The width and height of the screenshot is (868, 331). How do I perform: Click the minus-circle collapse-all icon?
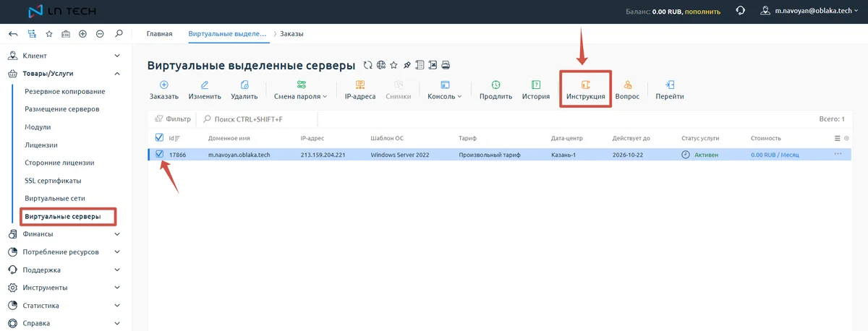point(100,33)
